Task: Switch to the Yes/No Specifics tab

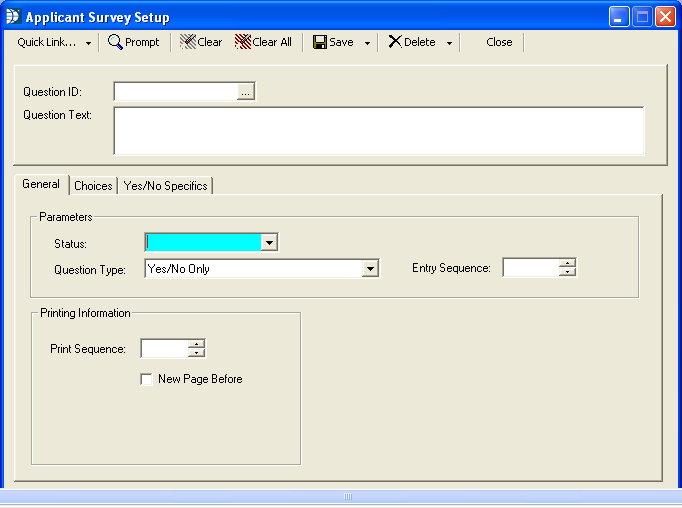Action: click(x=165, y=186)
